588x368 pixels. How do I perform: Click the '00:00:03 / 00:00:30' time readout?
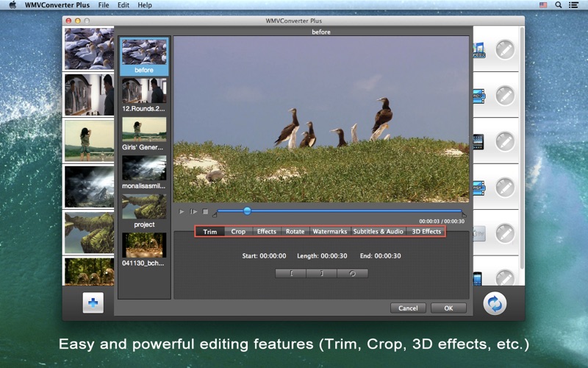[442, 222]
